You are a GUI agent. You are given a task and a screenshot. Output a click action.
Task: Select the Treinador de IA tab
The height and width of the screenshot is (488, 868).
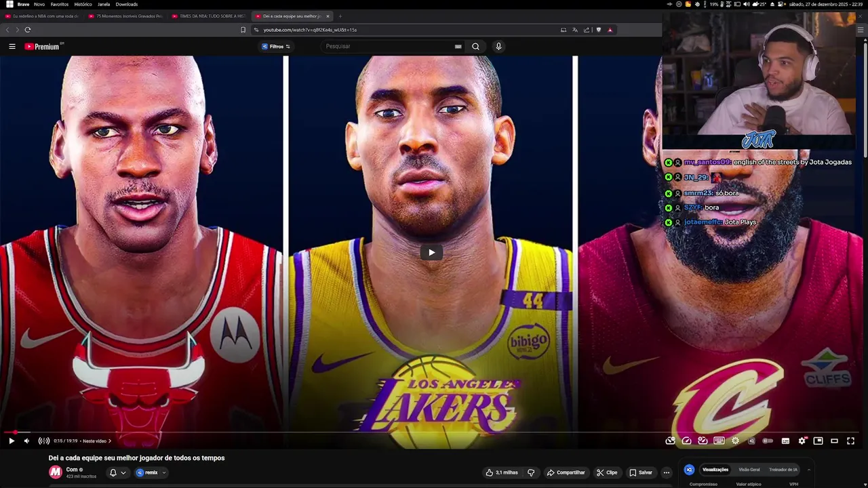pyautogui.click(x=783, y=470)
